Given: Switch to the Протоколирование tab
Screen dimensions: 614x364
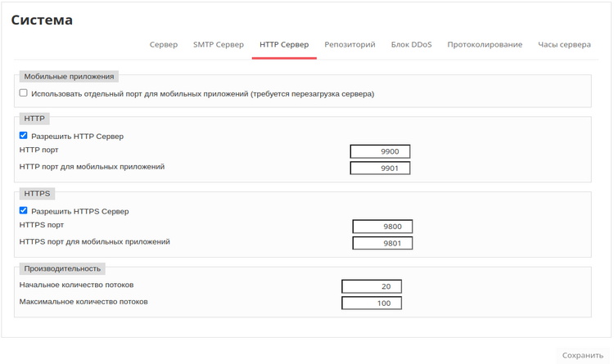Looking at the screenshot, I should pyautogui.click(x=485, y=44).
